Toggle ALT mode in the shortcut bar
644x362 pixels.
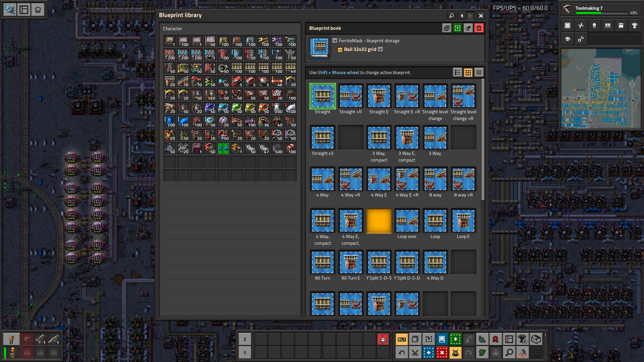point(402,339)
